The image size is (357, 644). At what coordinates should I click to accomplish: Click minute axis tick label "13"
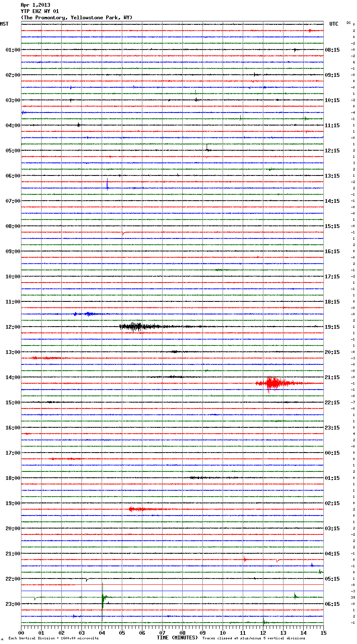click(283, 633)
